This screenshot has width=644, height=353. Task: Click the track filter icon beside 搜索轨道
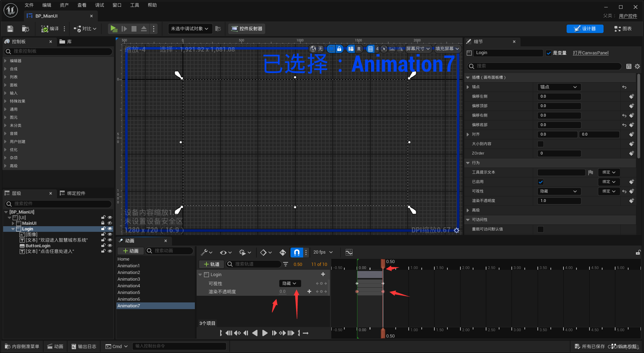pyautogui.click(x=286, y=264)
